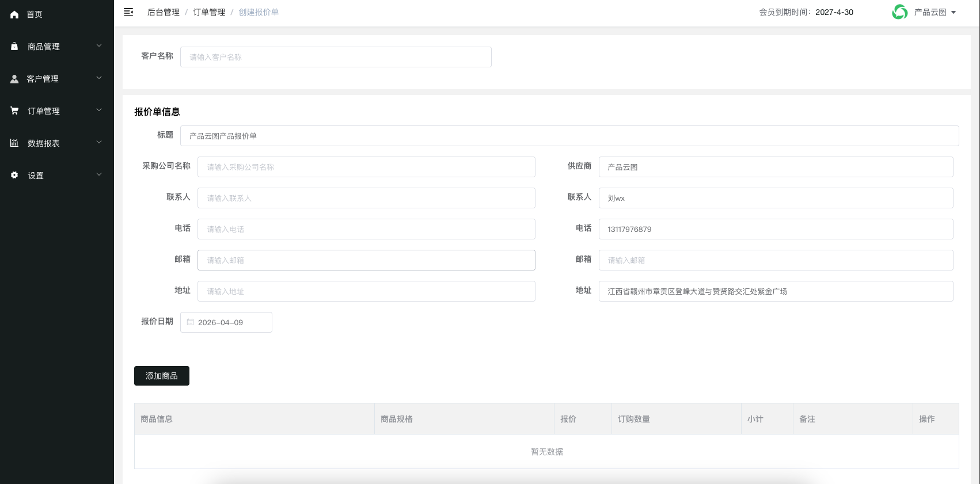Click the 会员到期时间 2027-4-30 text
Image resolution: width=980 pixels, height=484 pixels.
(806, 12)
